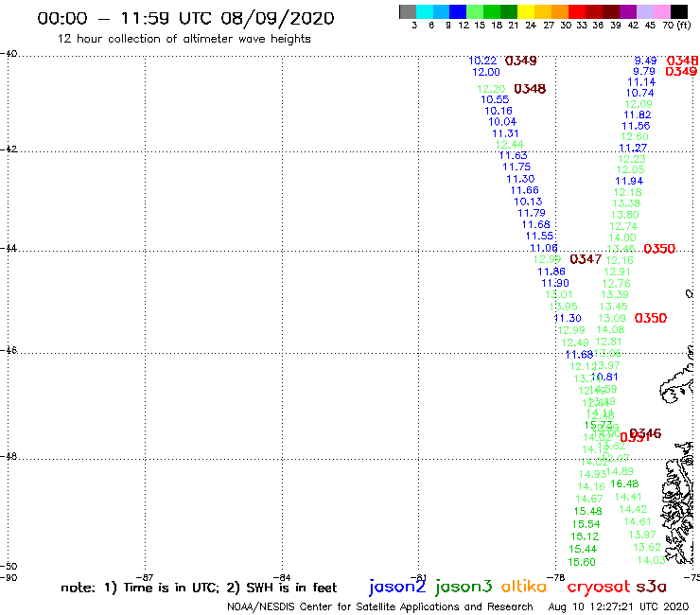Click the blue value 9.79
700x615 pixels.
644,72
